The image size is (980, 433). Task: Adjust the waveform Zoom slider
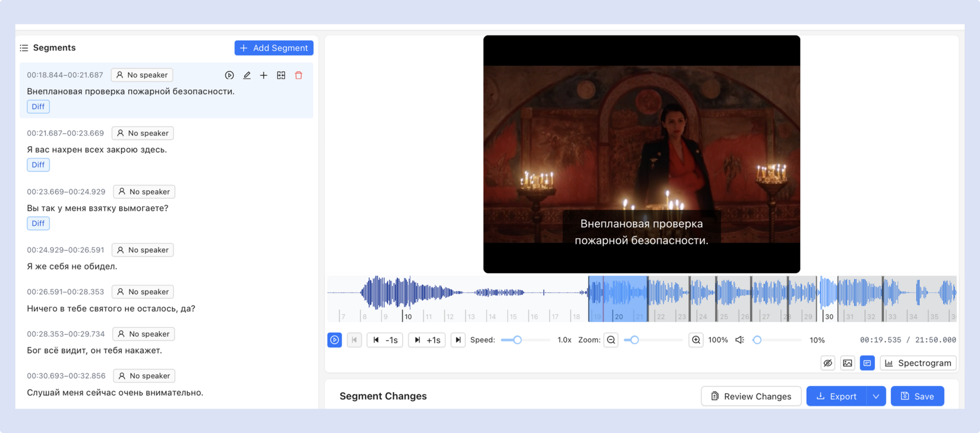[x=634, y=340]
